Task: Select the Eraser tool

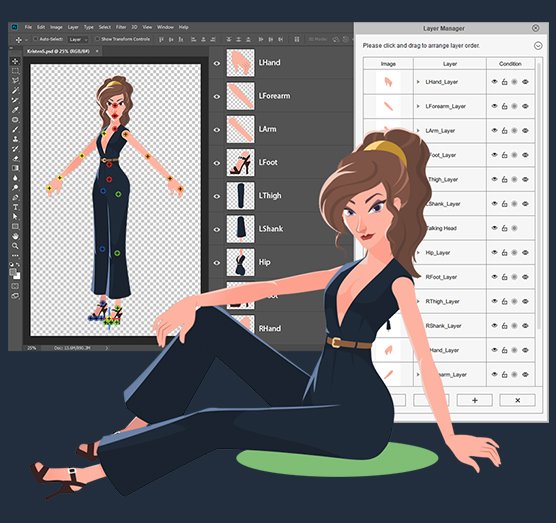Action: point(15,158)
